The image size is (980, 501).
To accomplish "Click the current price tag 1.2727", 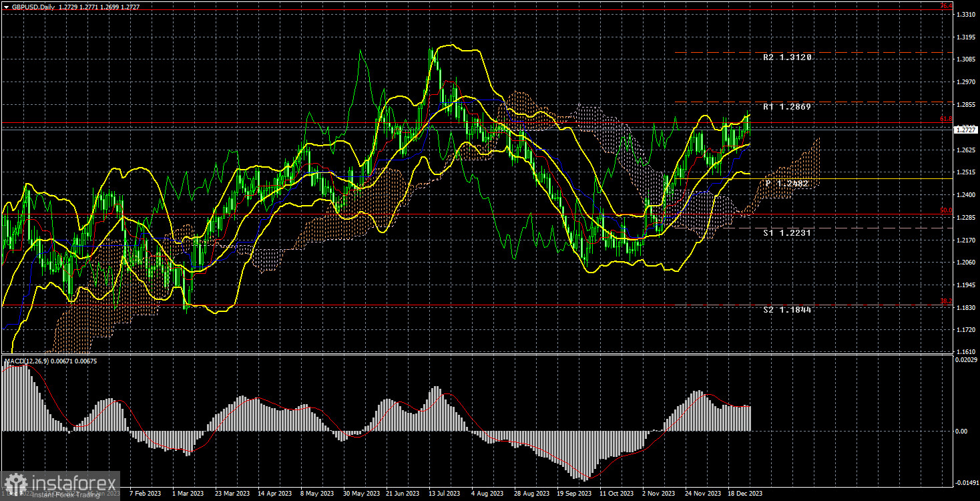I will click(966, 130).
